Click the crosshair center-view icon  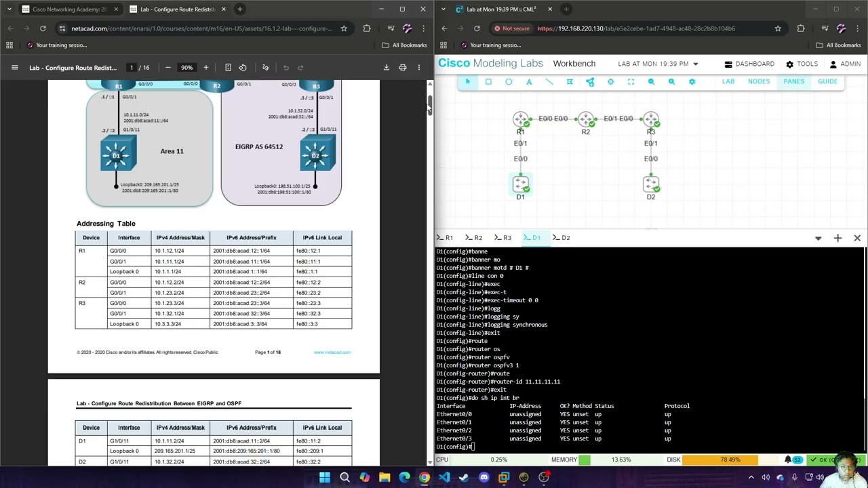coord(610,81)
